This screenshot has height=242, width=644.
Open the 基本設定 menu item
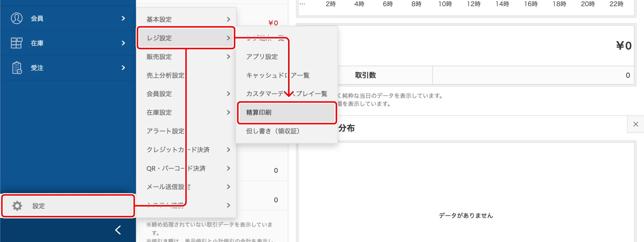tap(186, 19)
